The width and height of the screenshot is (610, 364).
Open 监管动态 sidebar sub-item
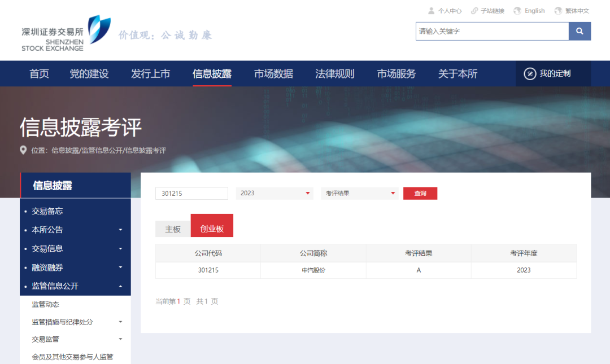pyautogui.click(x=46, y=304)
